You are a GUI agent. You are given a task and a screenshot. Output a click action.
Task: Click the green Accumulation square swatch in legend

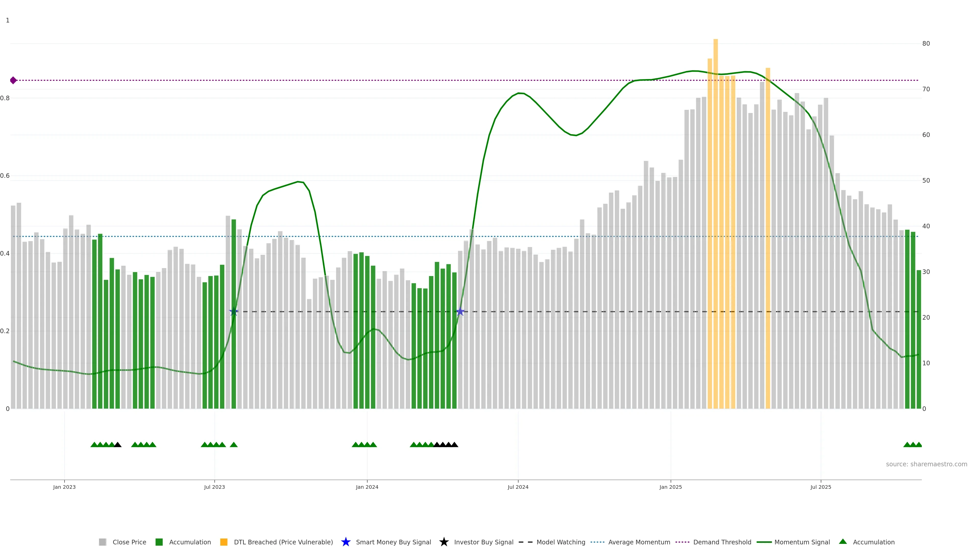[x=159, y=542]
